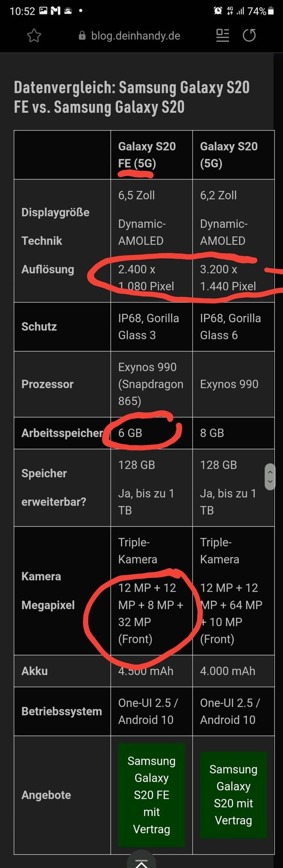Tap the alarm clock status icon
This screenshot has height=868, width=283.
pos(218,11)
